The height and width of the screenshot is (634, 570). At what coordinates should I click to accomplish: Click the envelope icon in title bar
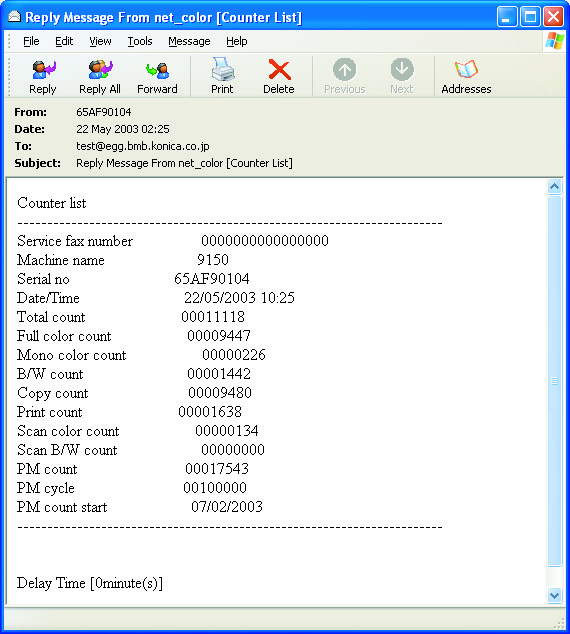pyautogui.click(x=15, y=17)
